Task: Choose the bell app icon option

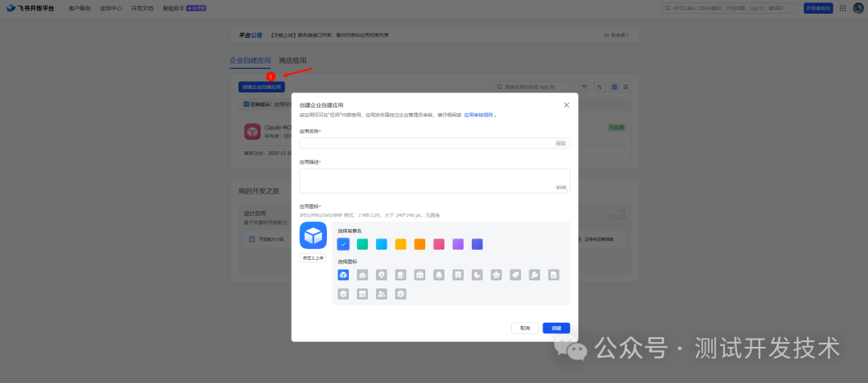Action: point(439,275)
